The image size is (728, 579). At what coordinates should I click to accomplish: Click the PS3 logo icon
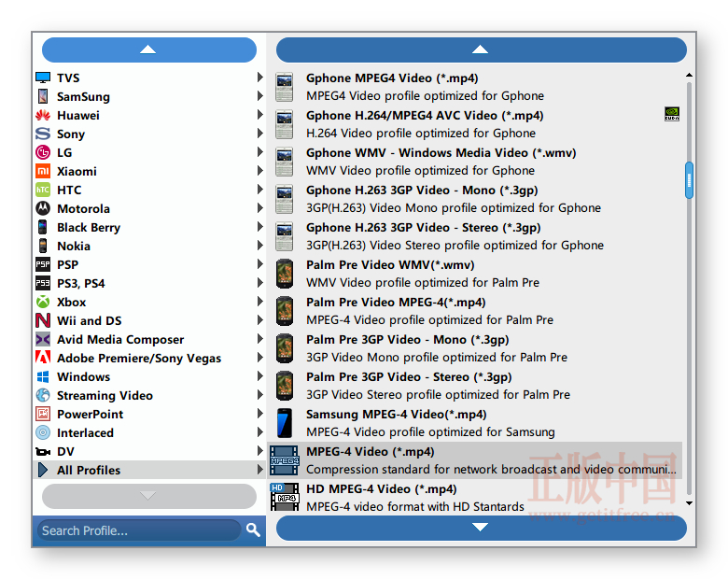[x=43, y=283]
